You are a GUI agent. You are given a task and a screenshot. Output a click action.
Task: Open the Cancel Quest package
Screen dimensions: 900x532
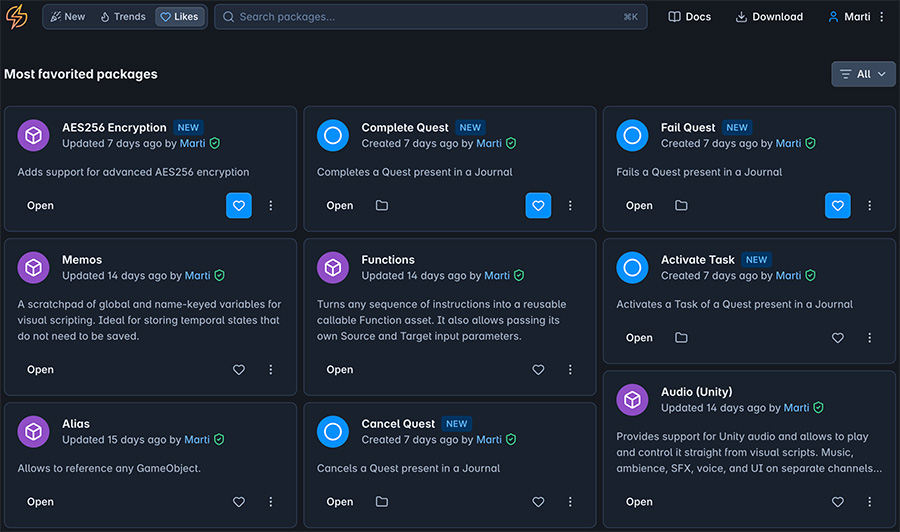click(x=340, y=502)
